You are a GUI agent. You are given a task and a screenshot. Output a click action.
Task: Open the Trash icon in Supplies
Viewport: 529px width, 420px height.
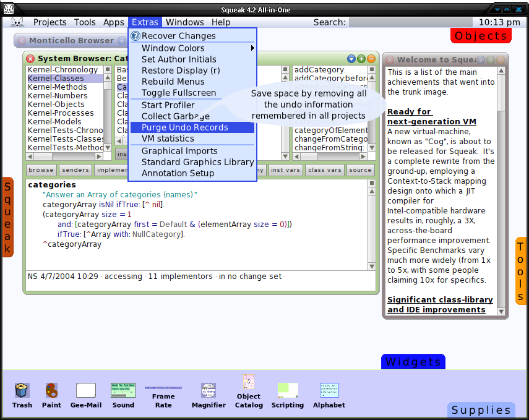click(22, 390)
